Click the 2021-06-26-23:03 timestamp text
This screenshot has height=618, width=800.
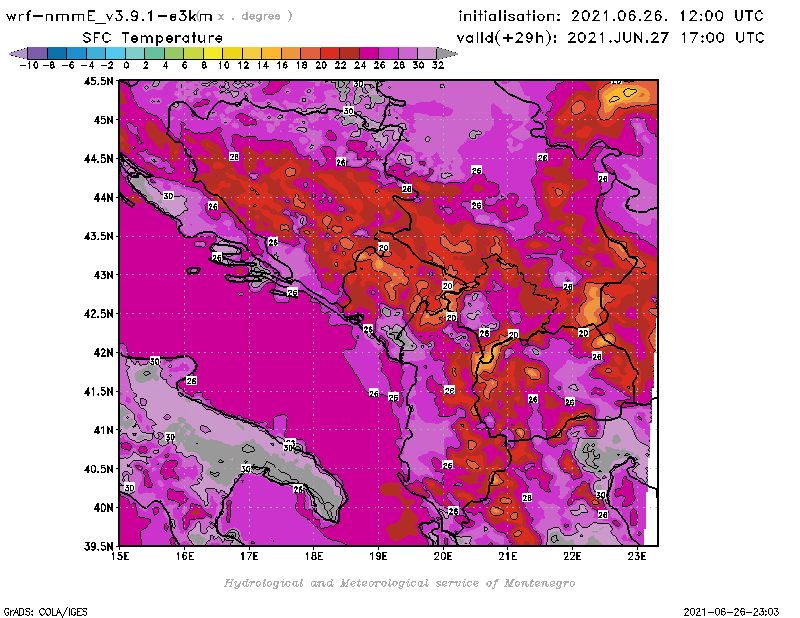coord(731,612)
